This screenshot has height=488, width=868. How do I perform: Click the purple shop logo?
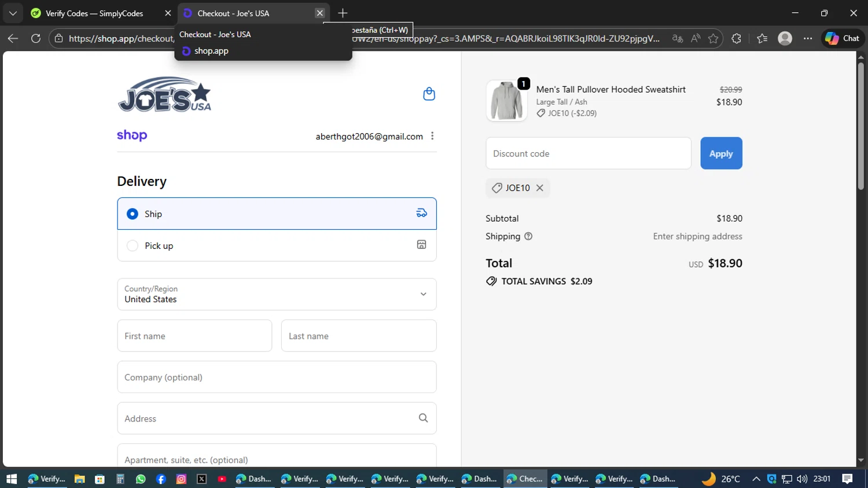(x=132, y=135)
